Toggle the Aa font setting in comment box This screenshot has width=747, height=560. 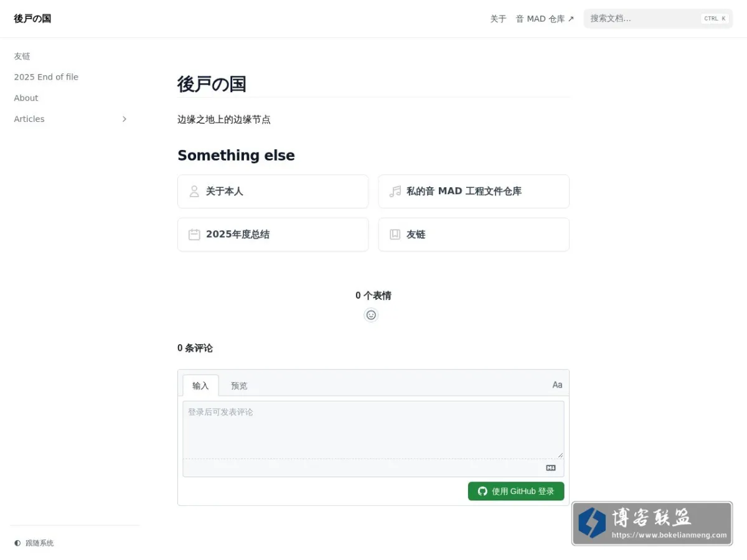(x=557, y=385)
